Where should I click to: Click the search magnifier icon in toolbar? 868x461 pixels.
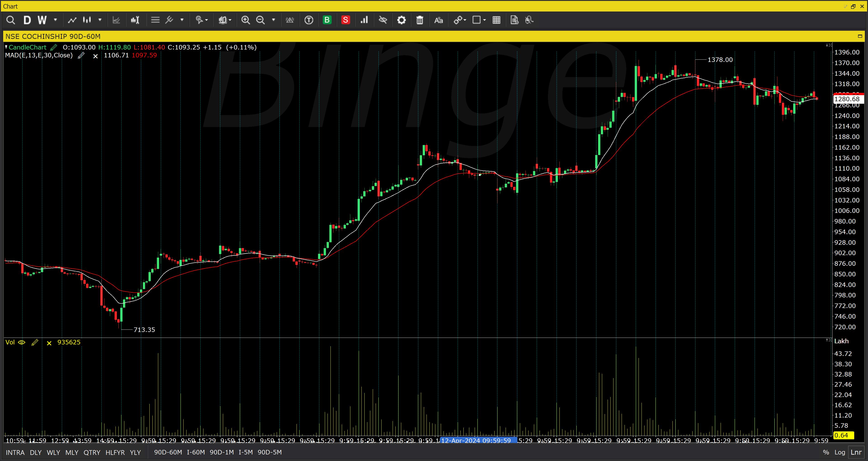[x=11, y=20]
